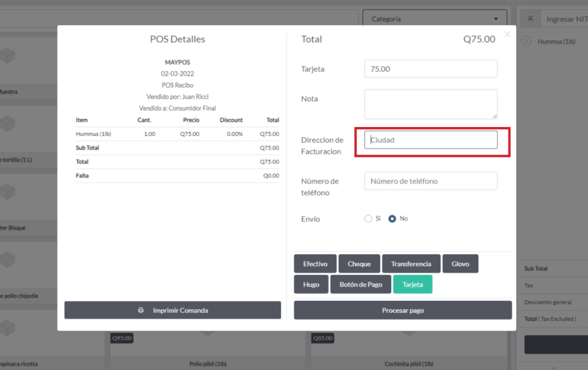Click the Ciudad billing address field
This screenshot has width=588, height=370.
[x=431, y=140]
